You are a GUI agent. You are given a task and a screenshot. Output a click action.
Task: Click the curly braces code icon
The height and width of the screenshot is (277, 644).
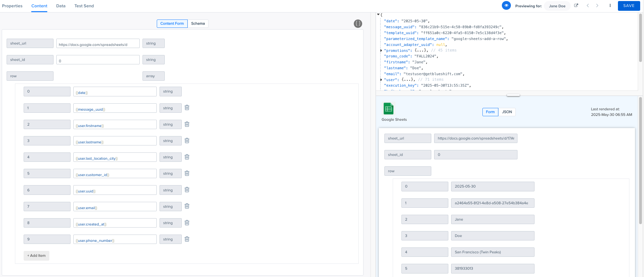point(358,24)
